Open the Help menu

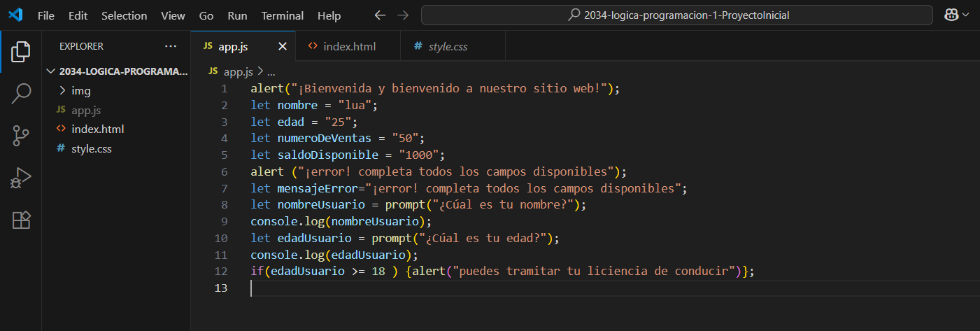[x=329, y=15]
